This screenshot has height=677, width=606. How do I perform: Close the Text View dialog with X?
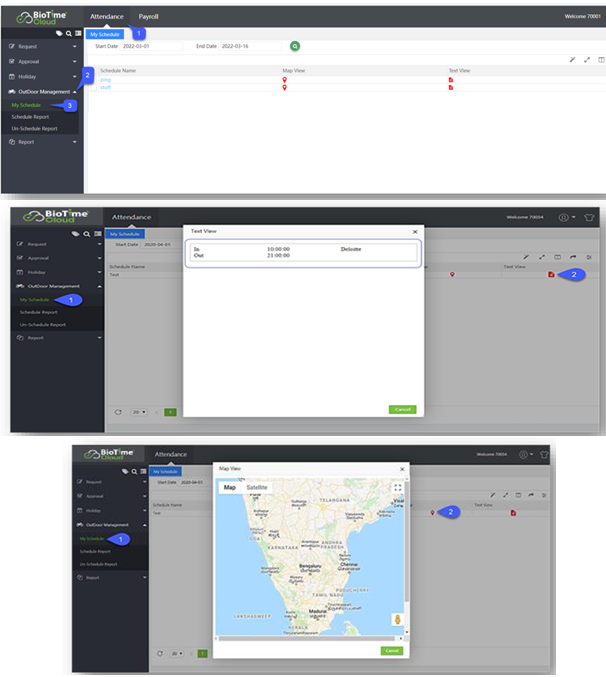click(x=415, y=231)
